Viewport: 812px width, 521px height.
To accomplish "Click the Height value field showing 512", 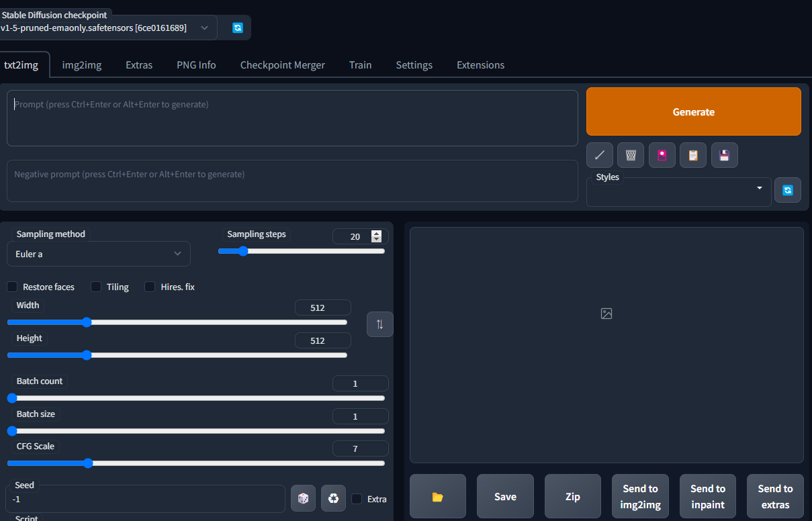I will (322, 340).
